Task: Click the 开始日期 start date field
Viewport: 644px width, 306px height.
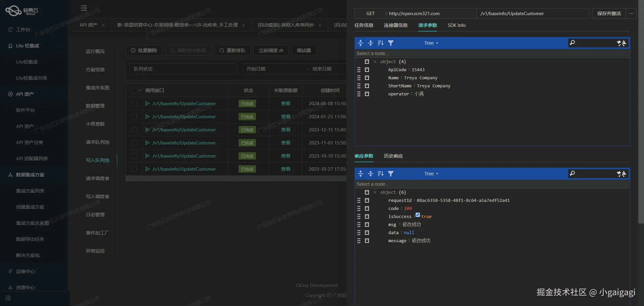Action: 273,69
